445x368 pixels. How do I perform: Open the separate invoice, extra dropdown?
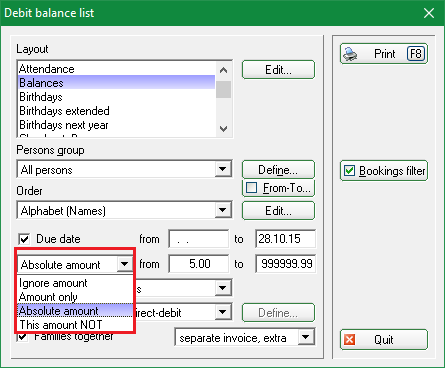pos(306,337)
